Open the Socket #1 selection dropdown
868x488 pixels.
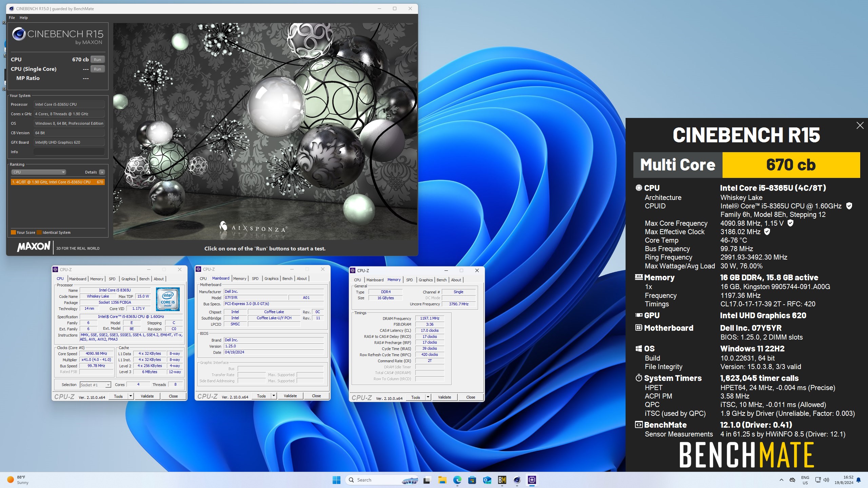(95, 385)
